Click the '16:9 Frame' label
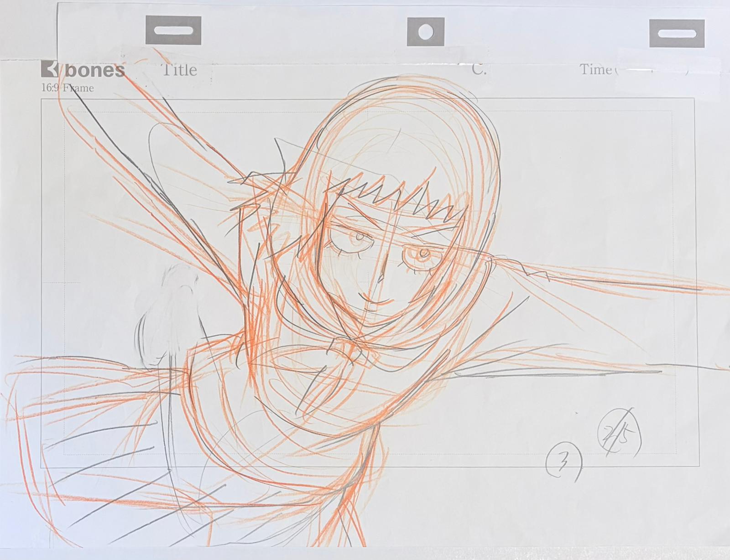Viewport: 730px width, 560px height. point(67,88)
